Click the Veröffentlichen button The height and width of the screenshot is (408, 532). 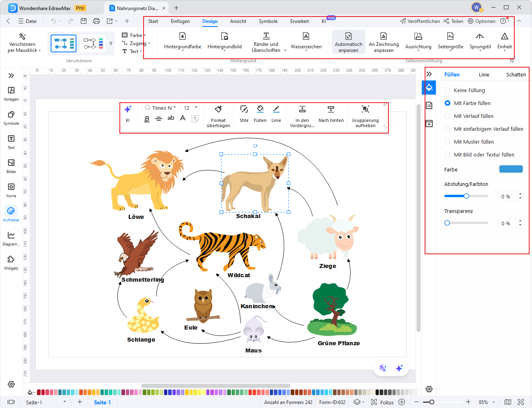[x=420, y=21]
